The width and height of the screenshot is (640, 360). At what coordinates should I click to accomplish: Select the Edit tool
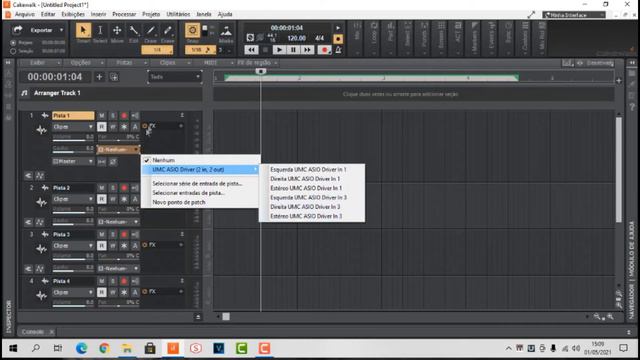click(x=133, y=30)
